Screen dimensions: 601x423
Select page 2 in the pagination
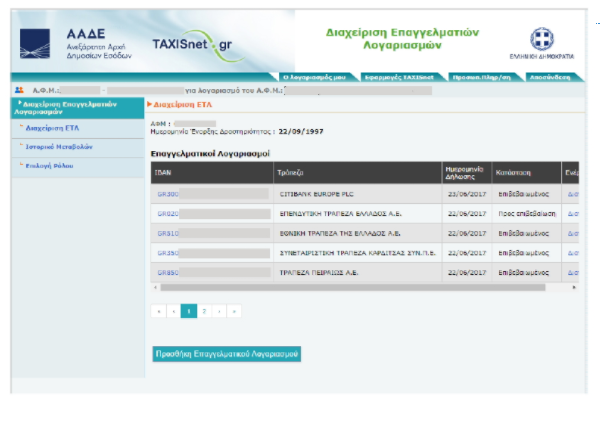click(204, 312)
